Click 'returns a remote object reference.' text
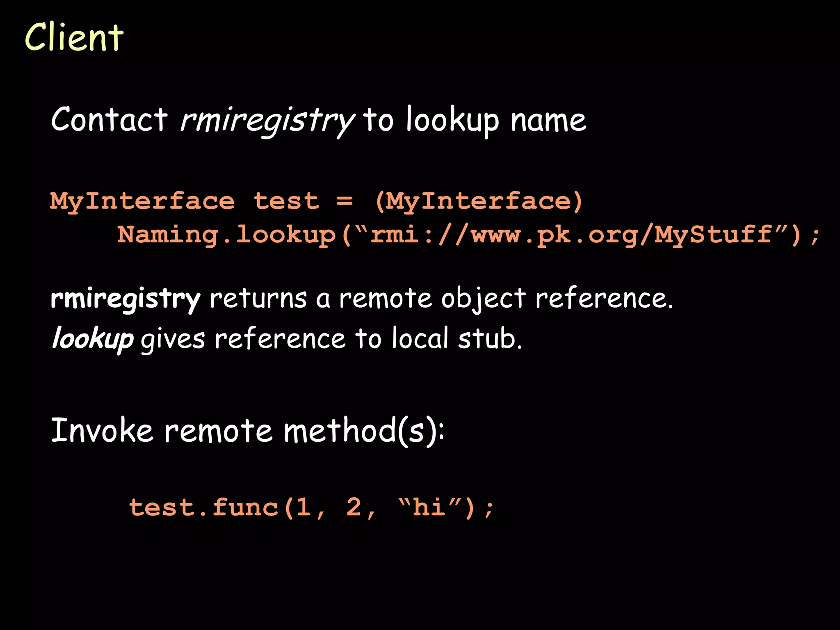This screenshot has width=840, height=630. (x=441, y=299)
